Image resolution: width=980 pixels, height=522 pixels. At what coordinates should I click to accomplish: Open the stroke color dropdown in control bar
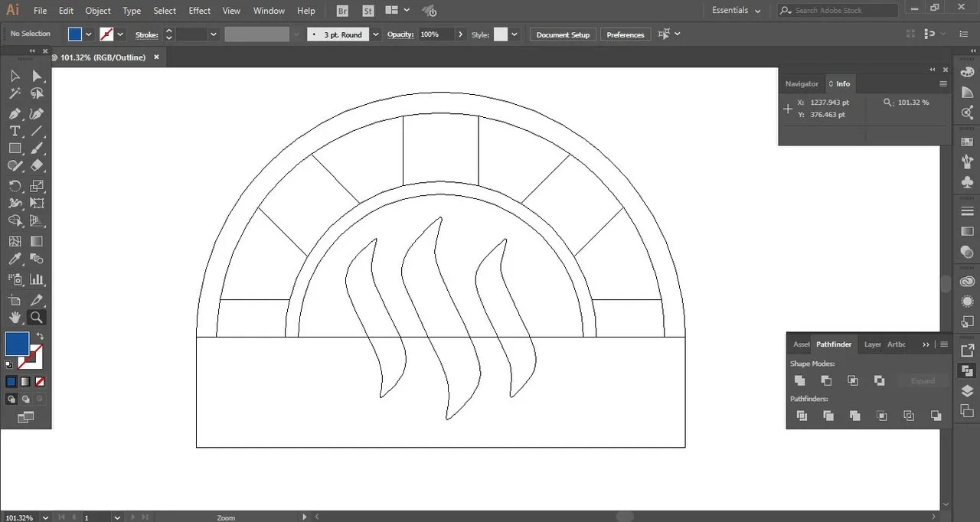(x=121, y=34)
